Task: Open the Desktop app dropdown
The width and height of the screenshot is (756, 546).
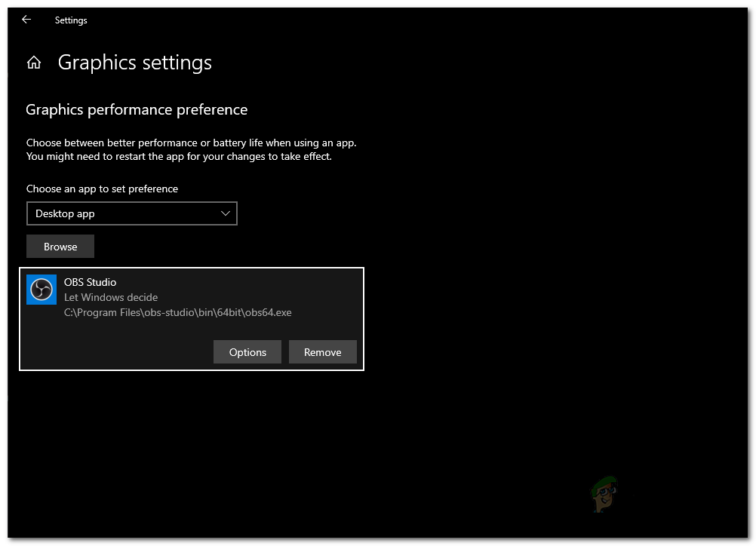Action: pos(131,213)
